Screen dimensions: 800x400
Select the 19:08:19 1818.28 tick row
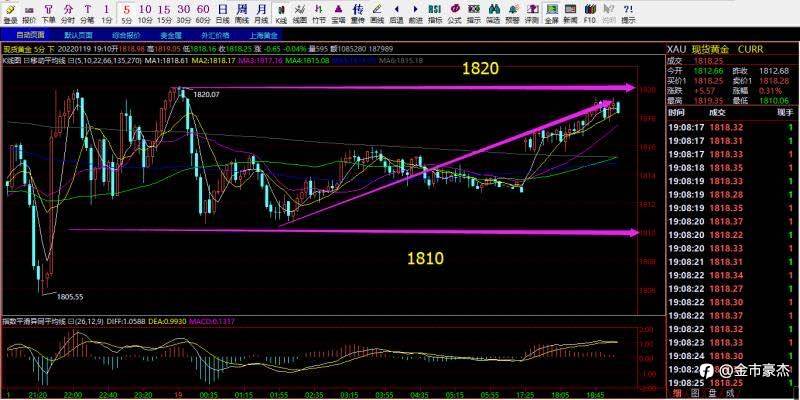[x=731, y=194]
